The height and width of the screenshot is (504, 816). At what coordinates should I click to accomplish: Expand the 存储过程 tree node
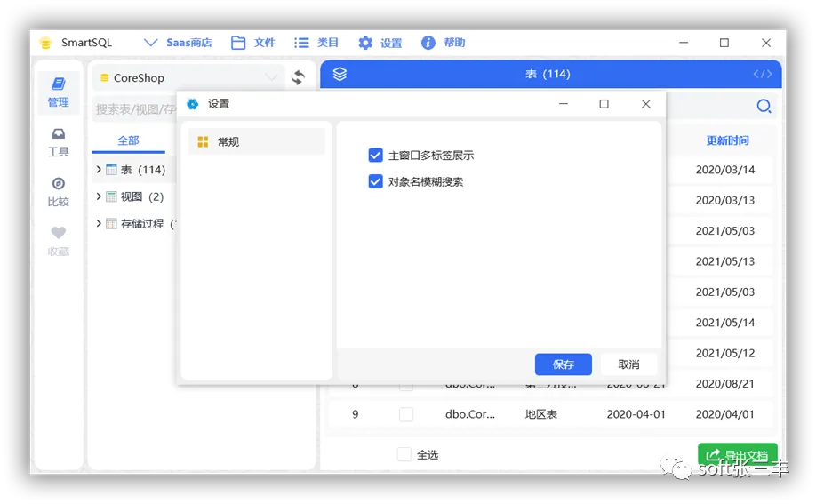pyautogui.click(x=99, y=224)
